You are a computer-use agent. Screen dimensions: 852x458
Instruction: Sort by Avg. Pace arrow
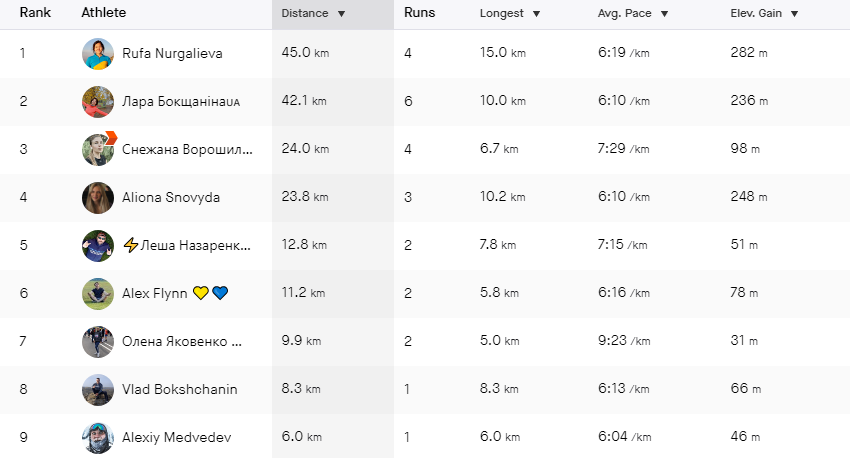point(664,14)
